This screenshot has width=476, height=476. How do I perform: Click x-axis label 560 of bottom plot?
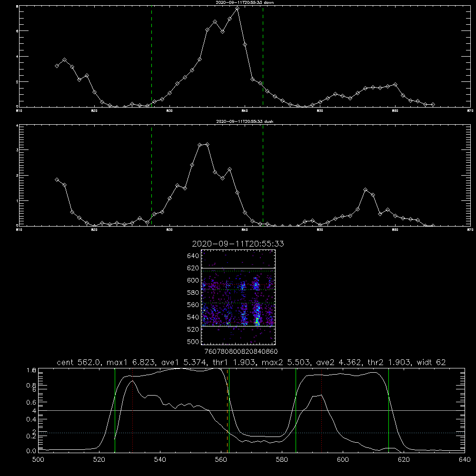[x=221, y=460]
